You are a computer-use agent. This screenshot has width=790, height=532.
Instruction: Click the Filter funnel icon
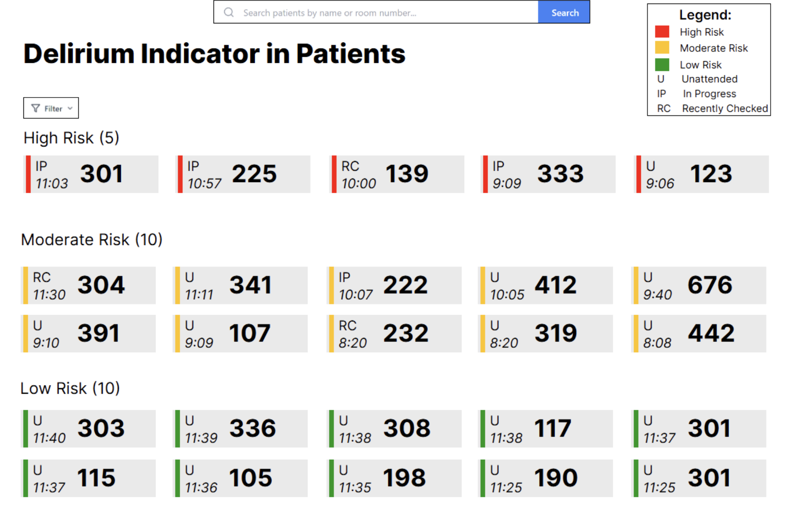[x=36, y=108]
